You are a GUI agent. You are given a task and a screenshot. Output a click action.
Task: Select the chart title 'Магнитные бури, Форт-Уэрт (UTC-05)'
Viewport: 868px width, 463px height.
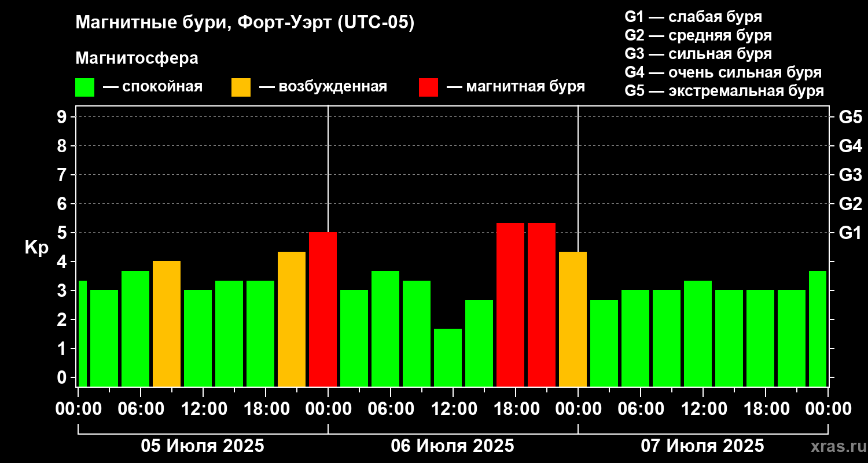(x=245, y=23)
